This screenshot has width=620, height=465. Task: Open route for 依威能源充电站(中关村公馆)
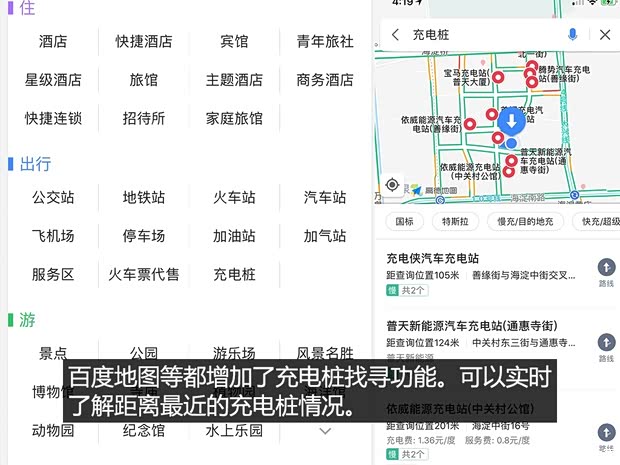[606, 437]
